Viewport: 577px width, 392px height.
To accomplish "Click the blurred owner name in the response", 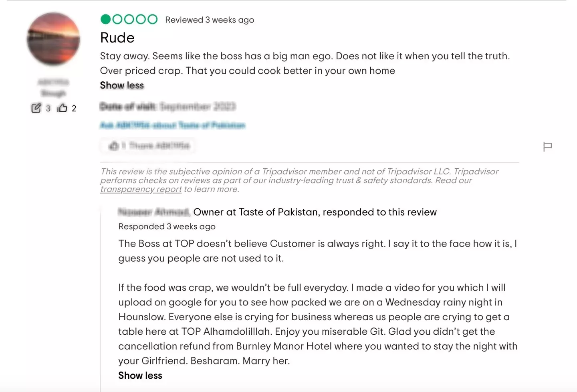I will pos(153,212).
